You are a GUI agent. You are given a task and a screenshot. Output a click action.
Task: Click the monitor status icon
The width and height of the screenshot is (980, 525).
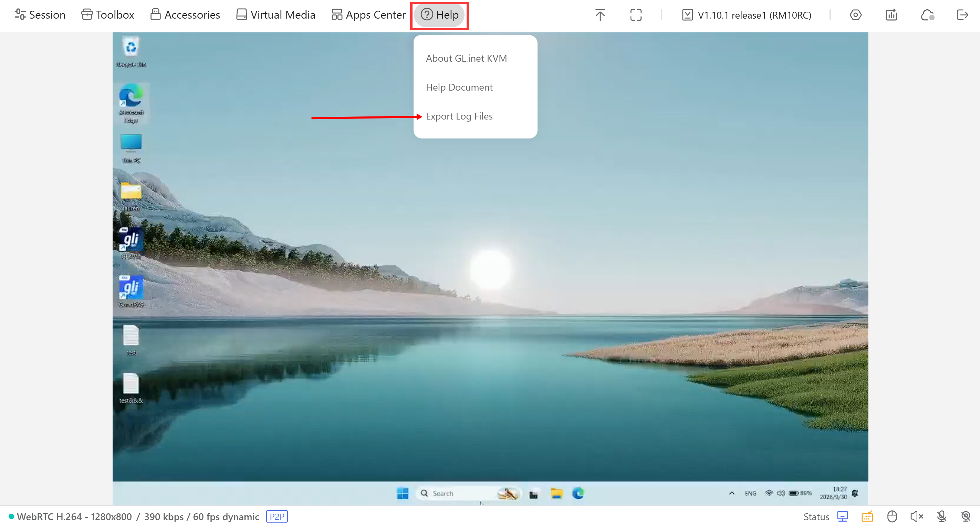[843, 517]
